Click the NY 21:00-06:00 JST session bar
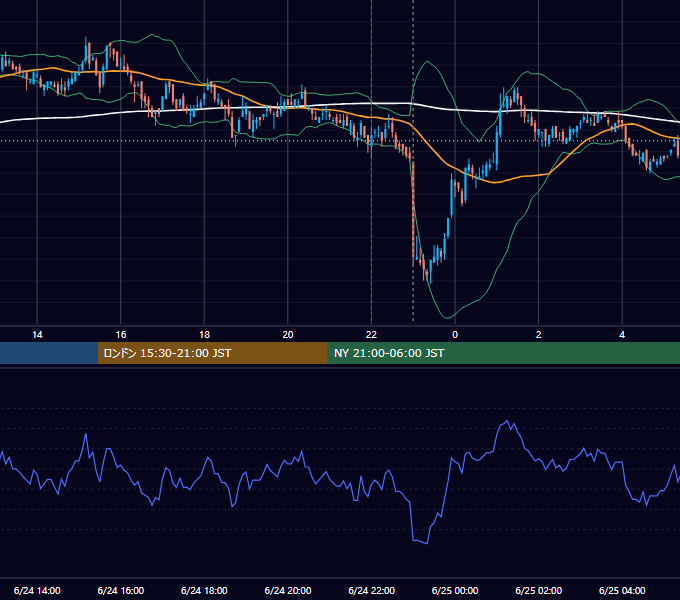The height and width of the screenshot is (600, 680). pyautogui.click(x=503, y=353)
